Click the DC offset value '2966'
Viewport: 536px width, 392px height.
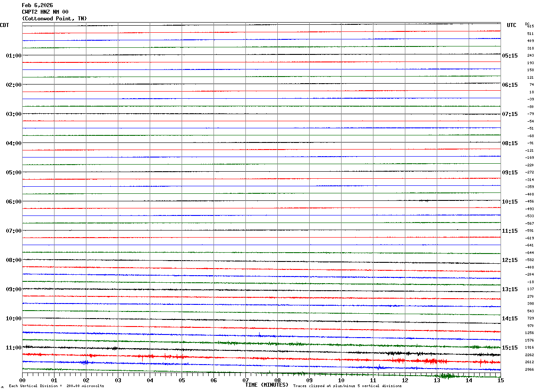(529, 369)
